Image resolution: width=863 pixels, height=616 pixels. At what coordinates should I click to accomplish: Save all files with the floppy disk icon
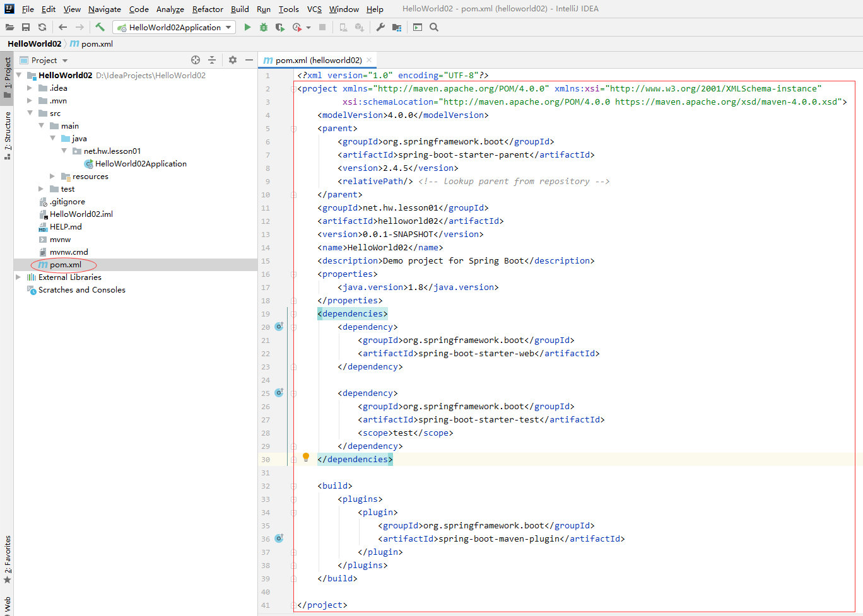tap(26, 27)
